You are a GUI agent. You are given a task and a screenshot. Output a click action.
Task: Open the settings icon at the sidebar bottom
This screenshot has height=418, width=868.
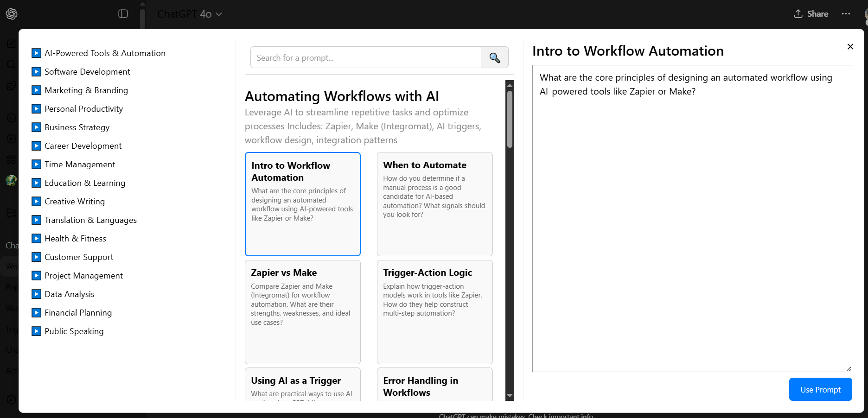pos(11,399)
